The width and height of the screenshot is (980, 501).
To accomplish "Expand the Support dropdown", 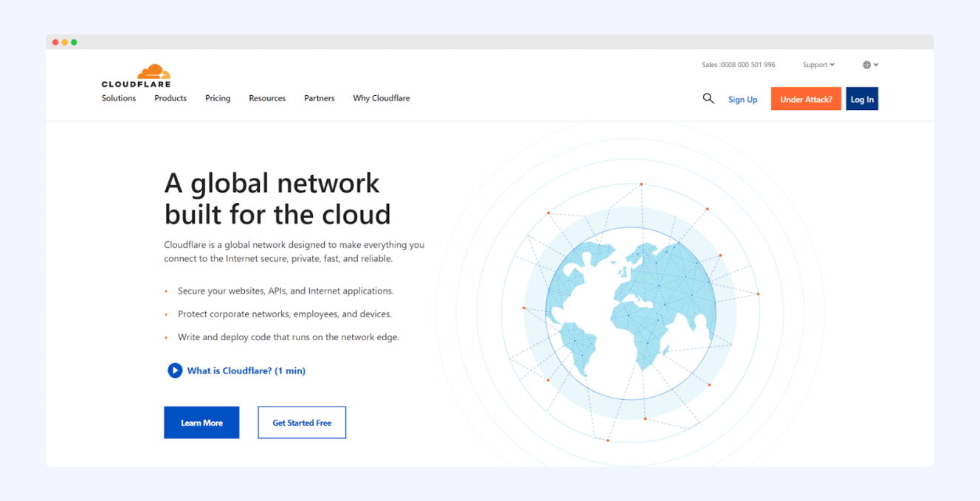I will (x=818, y=65).
